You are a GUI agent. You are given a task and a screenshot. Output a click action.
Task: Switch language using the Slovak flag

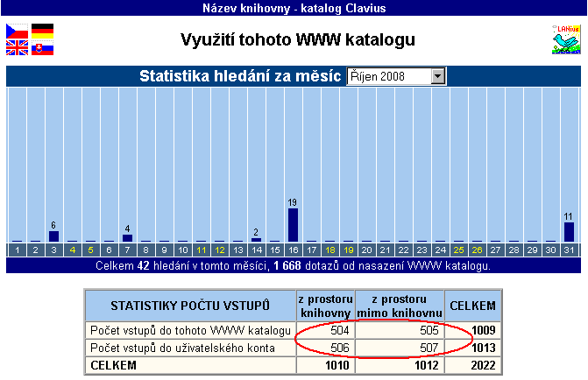[42, 47]
